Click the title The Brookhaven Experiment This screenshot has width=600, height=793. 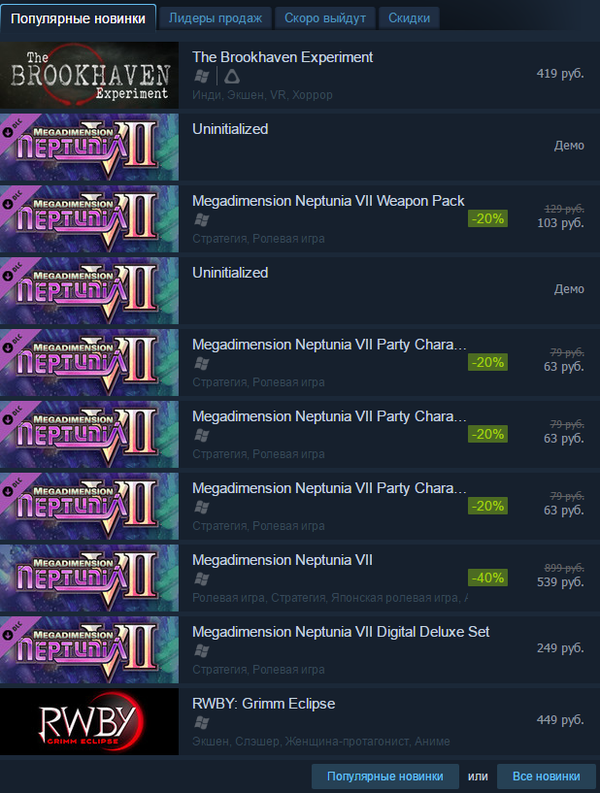(282, 57)
